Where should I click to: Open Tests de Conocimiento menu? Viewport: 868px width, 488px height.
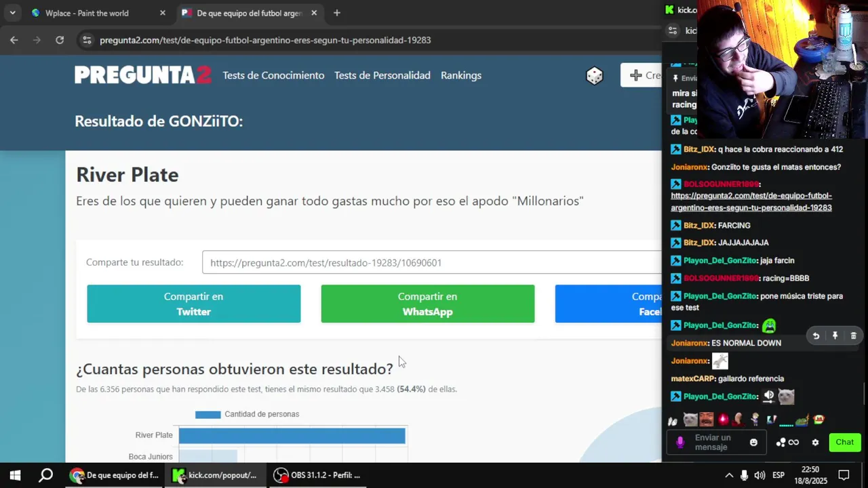[x=273, y=75]
